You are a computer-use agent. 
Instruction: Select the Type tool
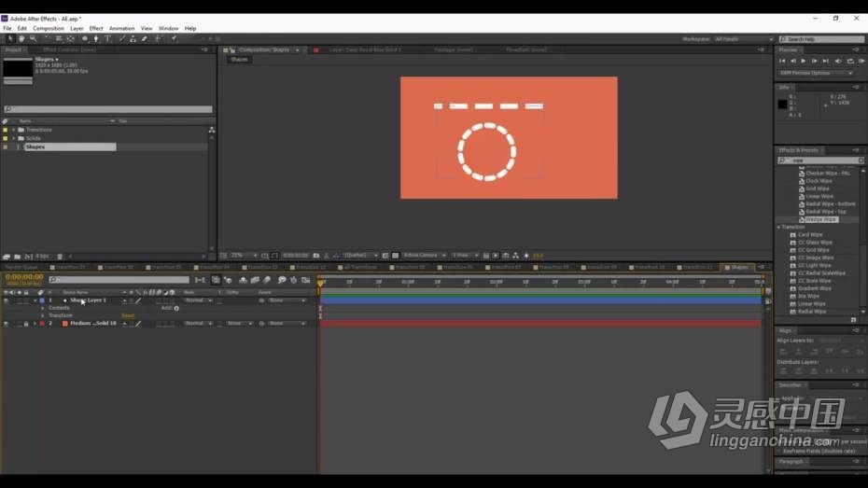pos(108,39)
